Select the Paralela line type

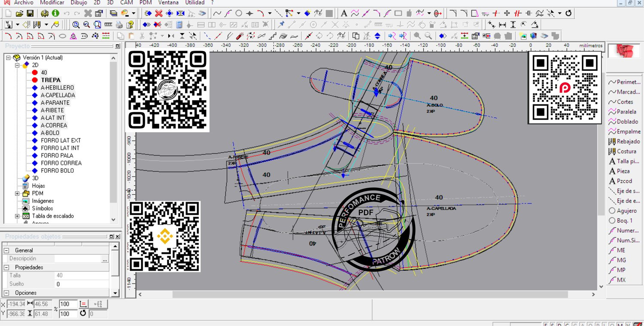coord(623,112)
